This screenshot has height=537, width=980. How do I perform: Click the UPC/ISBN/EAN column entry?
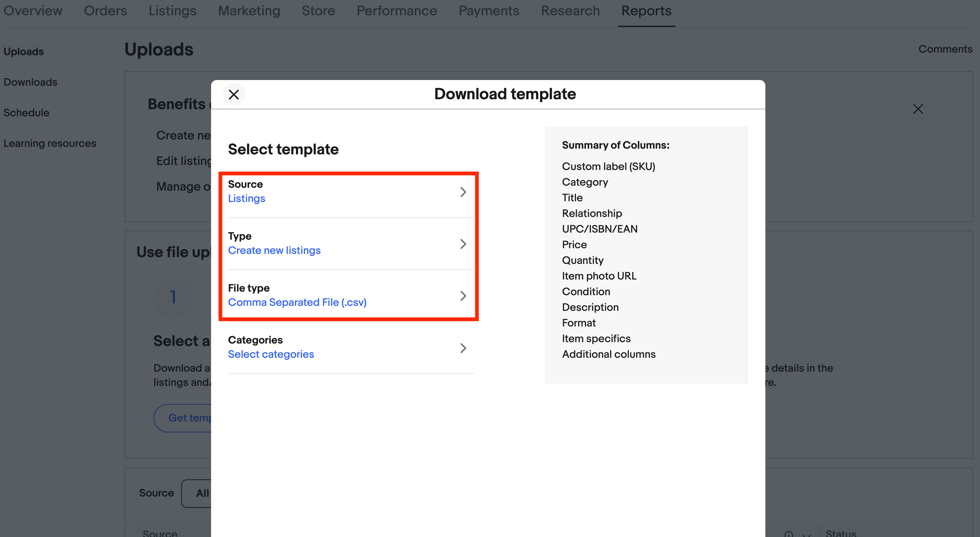600,229
